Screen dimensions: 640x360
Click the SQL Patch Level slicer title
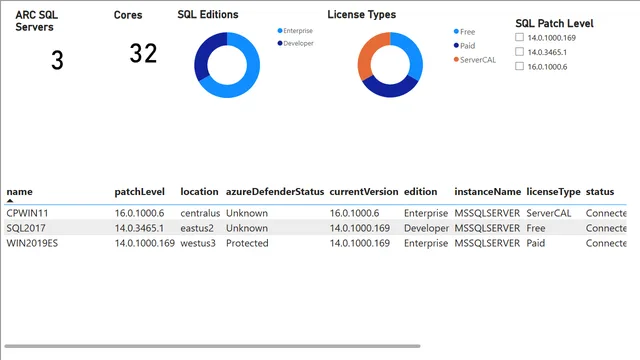click(554, 23)
